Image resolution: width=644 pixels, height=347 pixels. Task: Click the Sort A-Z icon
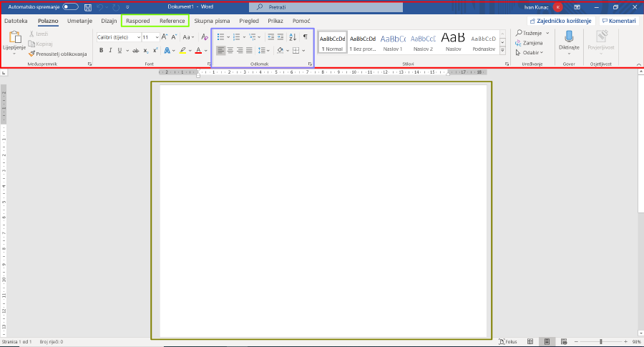293,37
